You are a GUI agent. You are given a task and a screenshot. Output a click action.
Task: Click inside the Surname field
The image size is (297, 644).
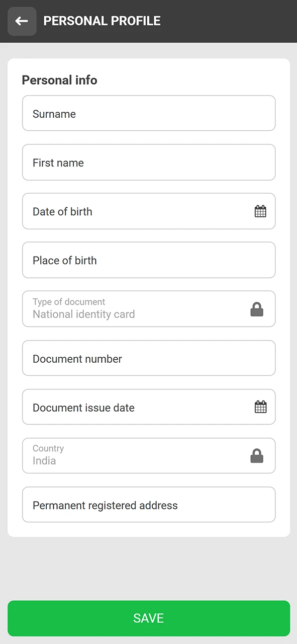pyautogui.click(x=149, y=113)
